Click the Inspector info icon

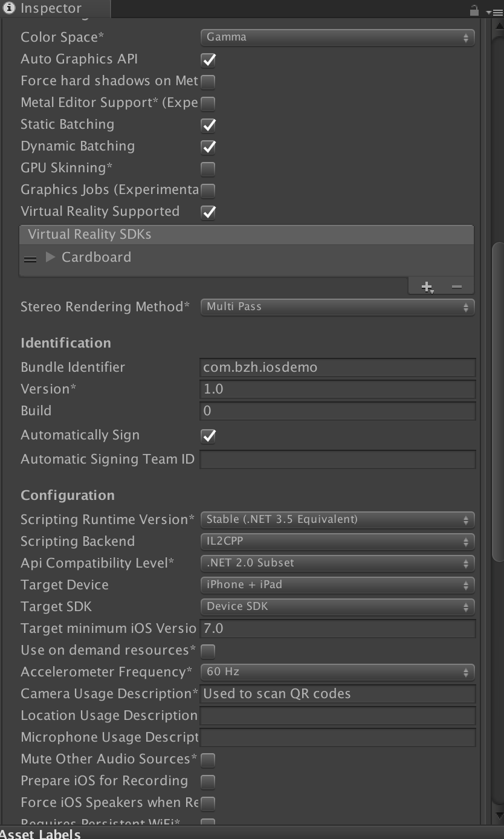pyautogui.click(x=9, y=8)
